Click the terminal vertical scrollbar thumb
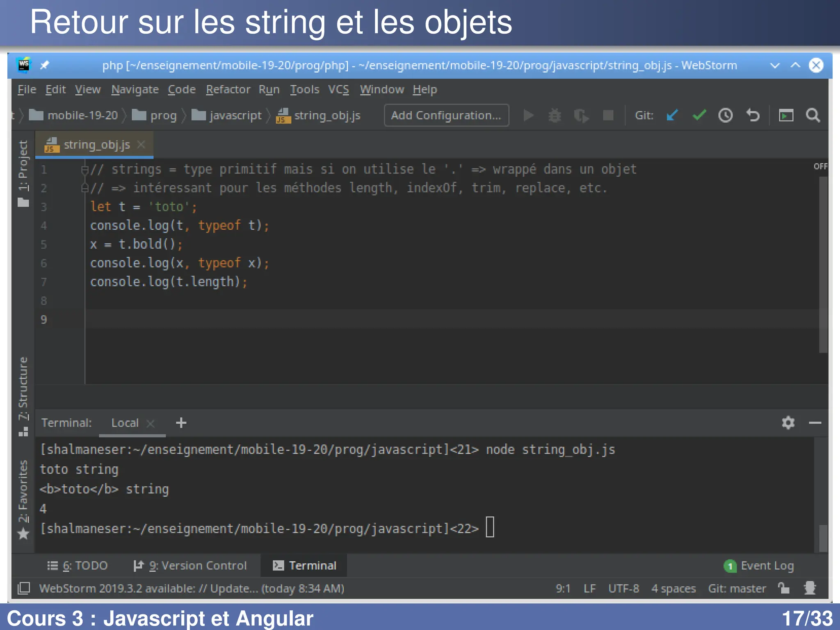The height and width of the screenshot is (630, 840). (823, 538)
